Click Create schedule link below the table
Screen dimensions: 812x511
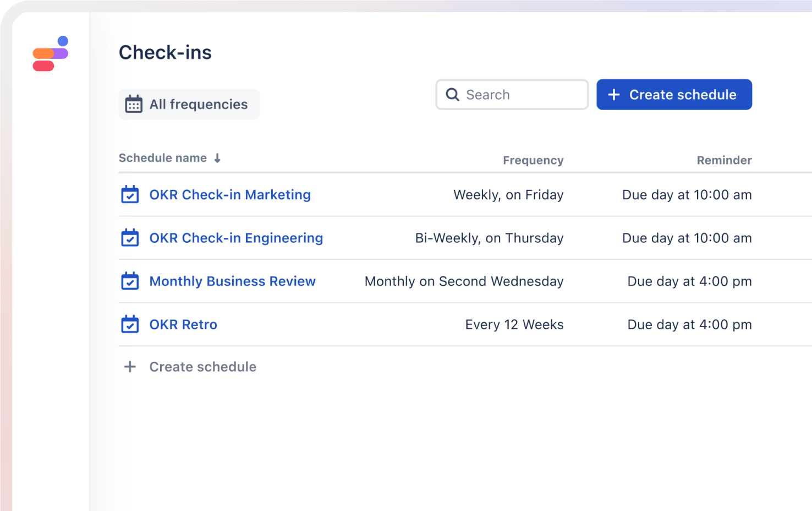point(203,367)
